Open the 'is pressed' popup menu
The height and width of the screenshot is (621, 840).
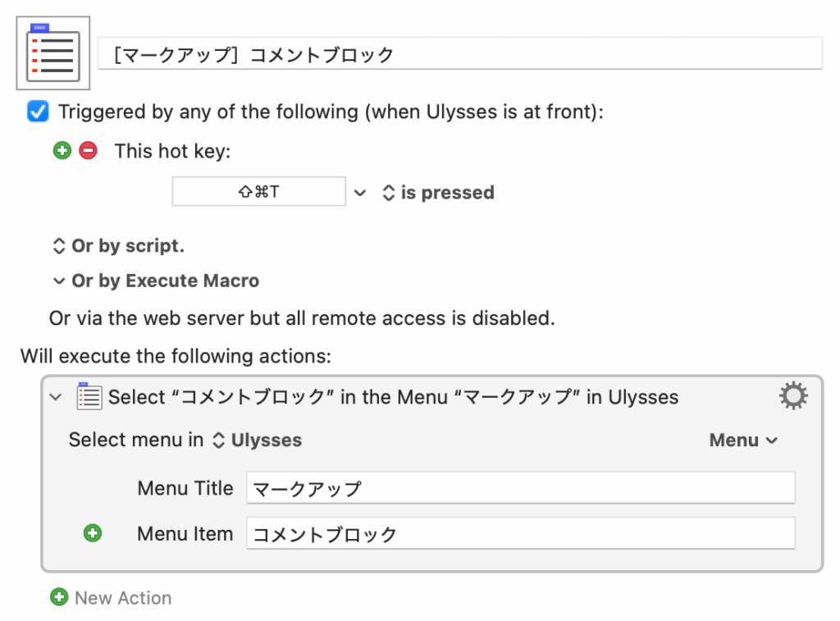coord(439,193)
